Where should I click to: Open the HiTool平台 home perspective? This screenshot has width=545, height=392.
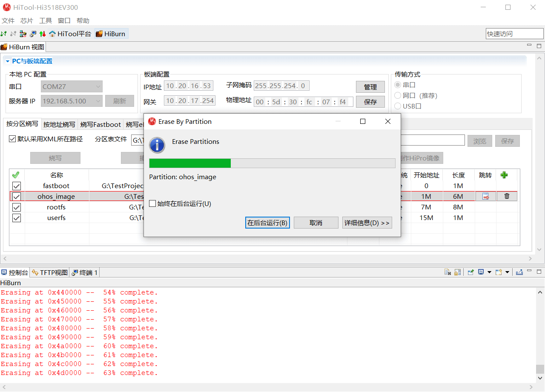pyautogui.click(x=70, y=34)
